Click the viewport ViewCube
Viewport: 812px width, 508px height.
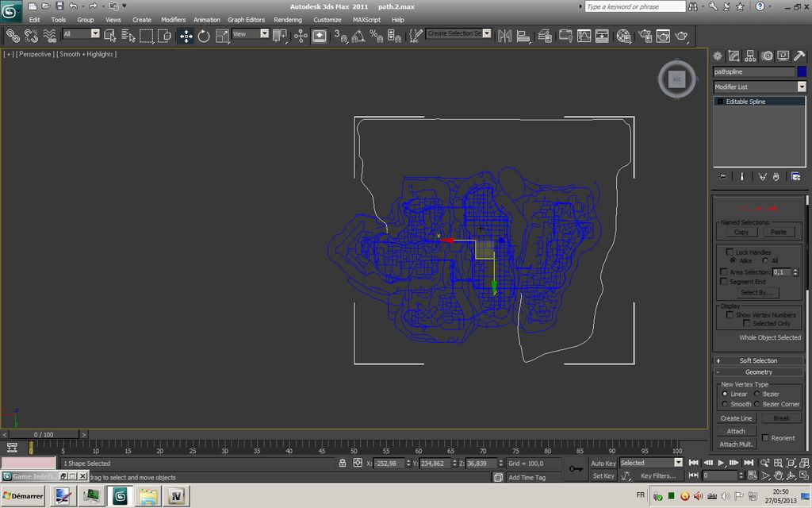[677, 79]
